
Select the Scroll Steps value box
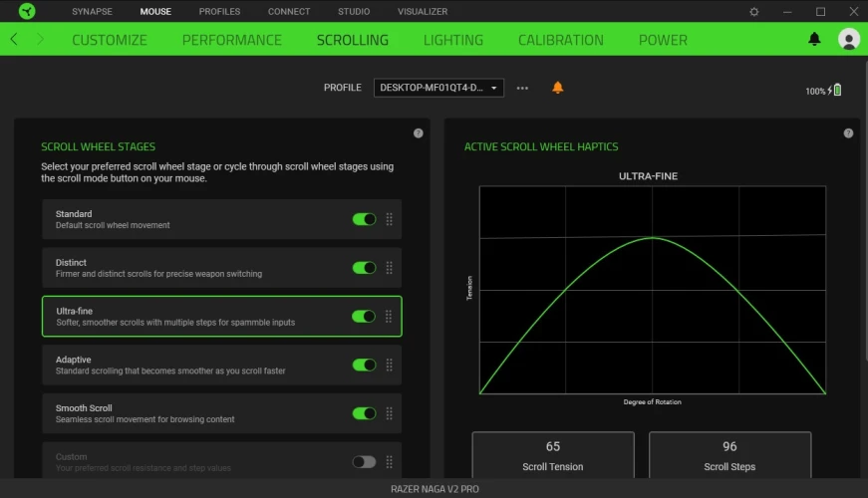[x=729, y=455]
